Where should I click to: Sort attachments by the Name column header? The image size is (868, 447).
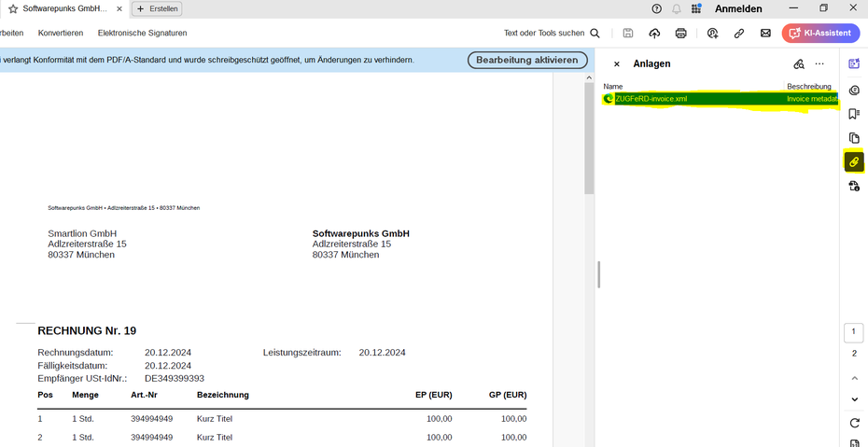pos(613,86)
